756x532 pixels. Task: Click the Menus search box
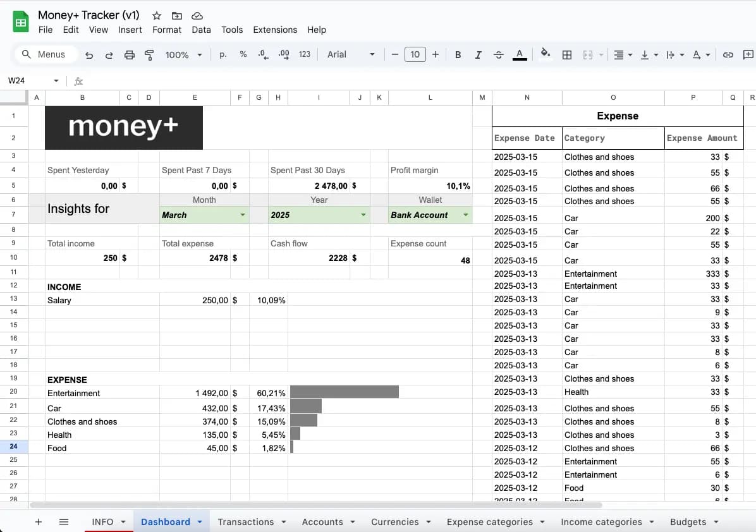pos(47,54)
